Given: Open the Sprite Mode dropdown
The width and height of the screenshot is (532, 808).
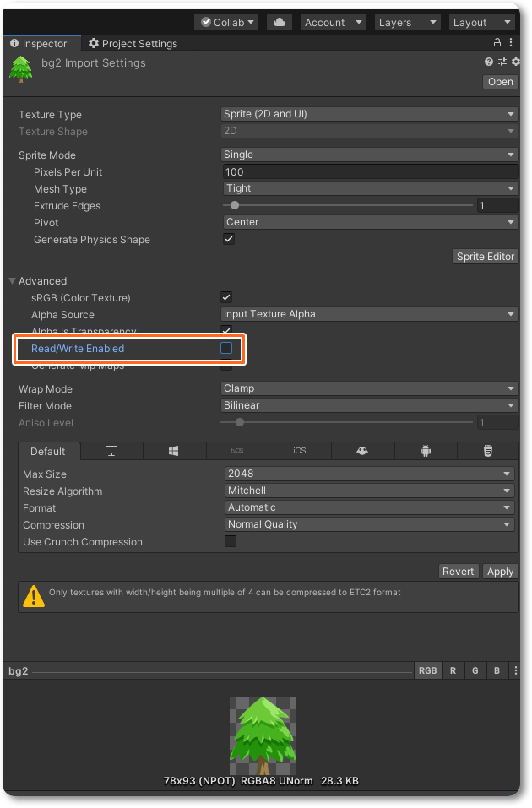Looking at the screenshot, I should point(369,155).
